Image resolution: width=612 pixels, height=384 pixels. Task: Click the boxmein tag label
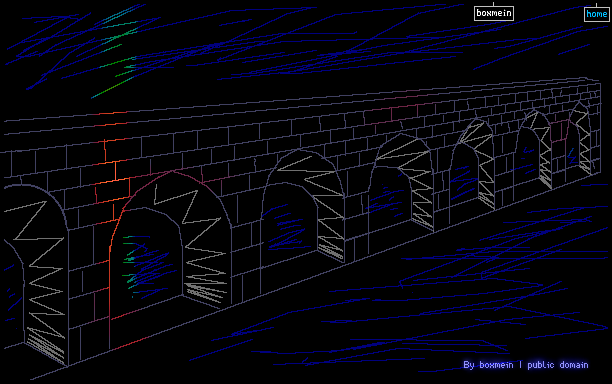pyautogui.click(x=494, y=13)
